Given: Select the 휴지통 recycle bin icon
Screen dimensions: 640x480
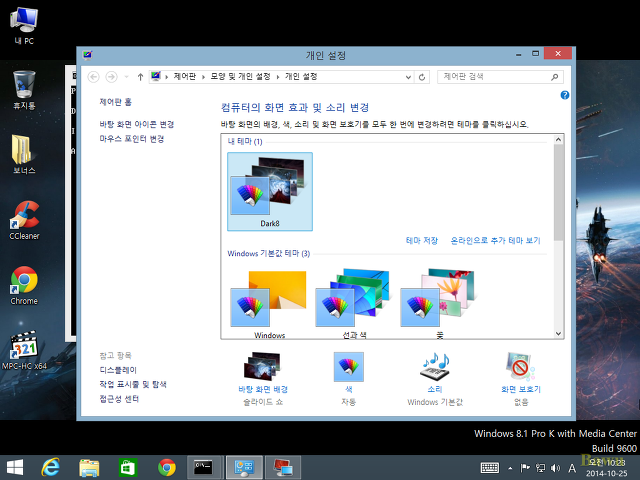Looking at the screenshot, I should 24,90.
